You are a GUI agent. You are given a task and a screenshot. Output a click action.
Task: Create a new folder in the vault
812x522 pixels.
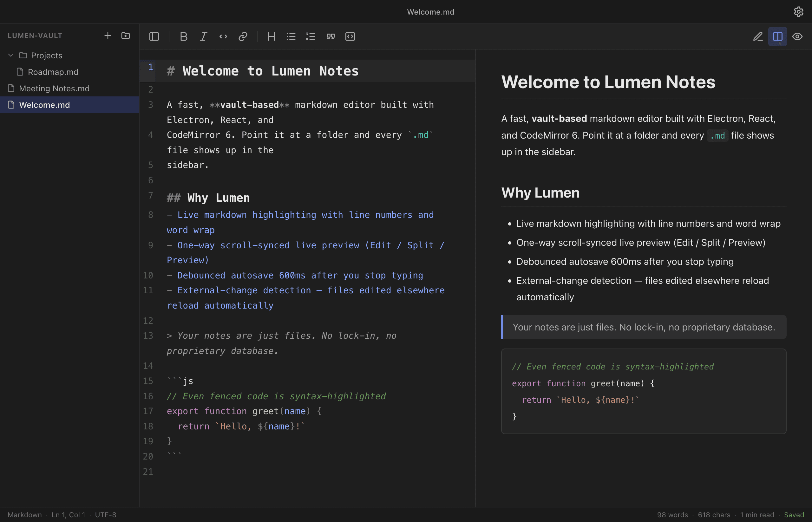[125, 36]
